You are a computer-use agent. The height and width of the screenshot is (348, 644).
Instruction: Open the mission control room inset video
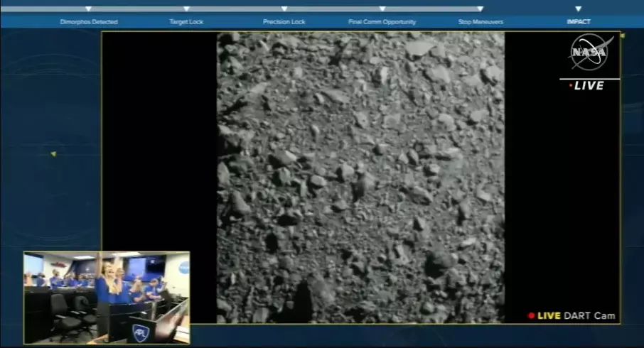point(107,298)
